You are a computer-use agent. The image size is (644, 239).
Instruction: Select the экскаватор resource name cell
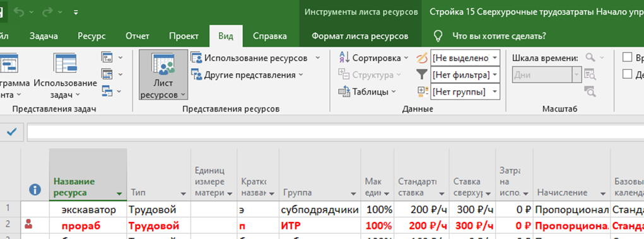pyautogui.click(x=88, y=210)
